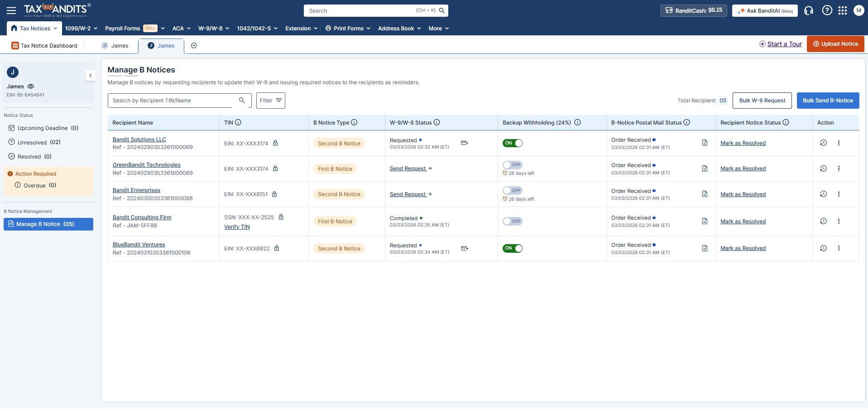Open the apps grid icon
The width and height of the screenshot is (868, 409).
(x=842, y=10)
